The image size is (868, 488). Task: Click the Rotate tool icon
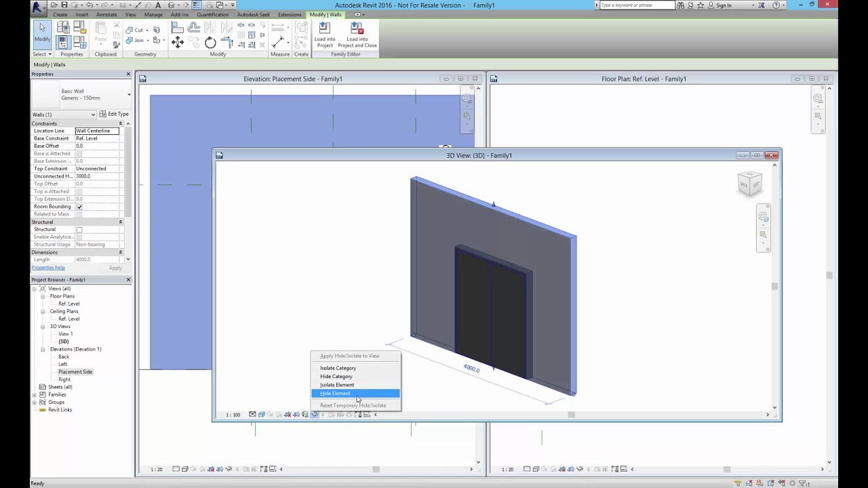click(x=210, y=42)
